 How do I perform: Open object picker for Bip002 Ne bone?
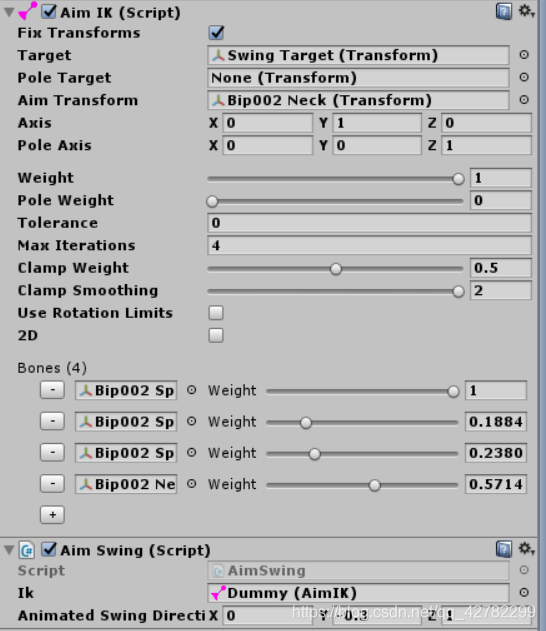pyautogui.click(x=192, y=484)
